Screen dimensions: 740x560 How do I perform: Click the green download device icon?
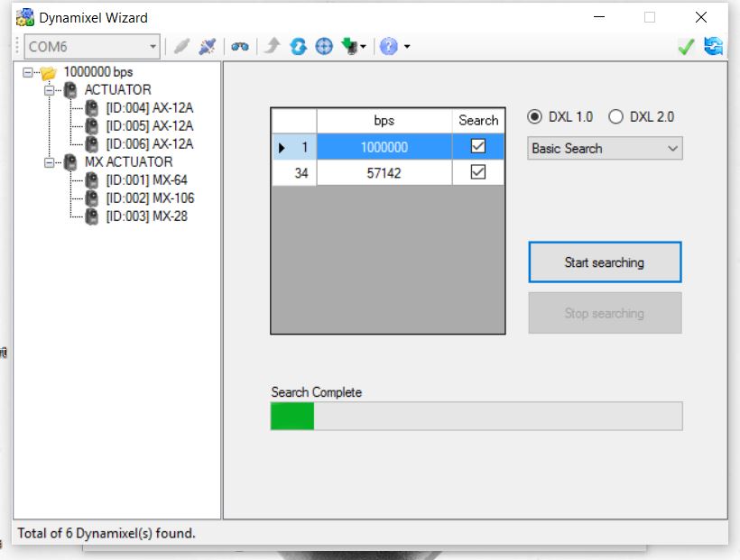coord(350,46)
